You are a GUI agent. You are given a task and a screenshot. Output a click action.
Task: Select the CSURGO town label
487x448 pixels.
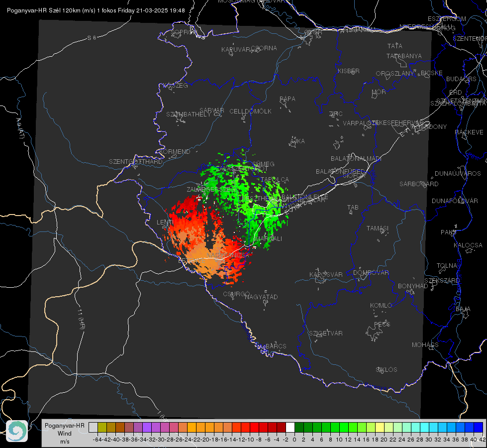coord(236,294)
